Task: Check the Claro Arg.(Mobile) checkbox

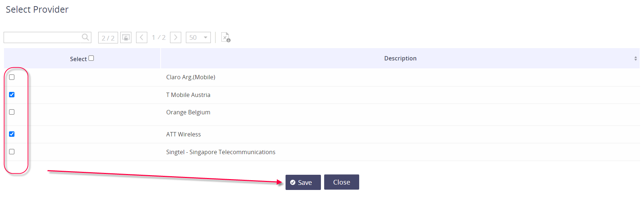Action: point(12,77)
